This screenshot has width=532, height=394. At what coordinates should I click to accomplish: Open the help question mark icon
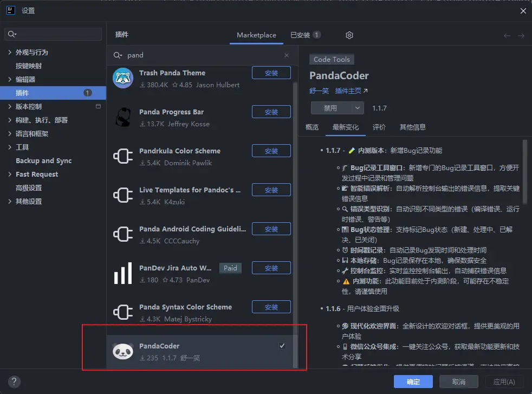coord(14,382)
